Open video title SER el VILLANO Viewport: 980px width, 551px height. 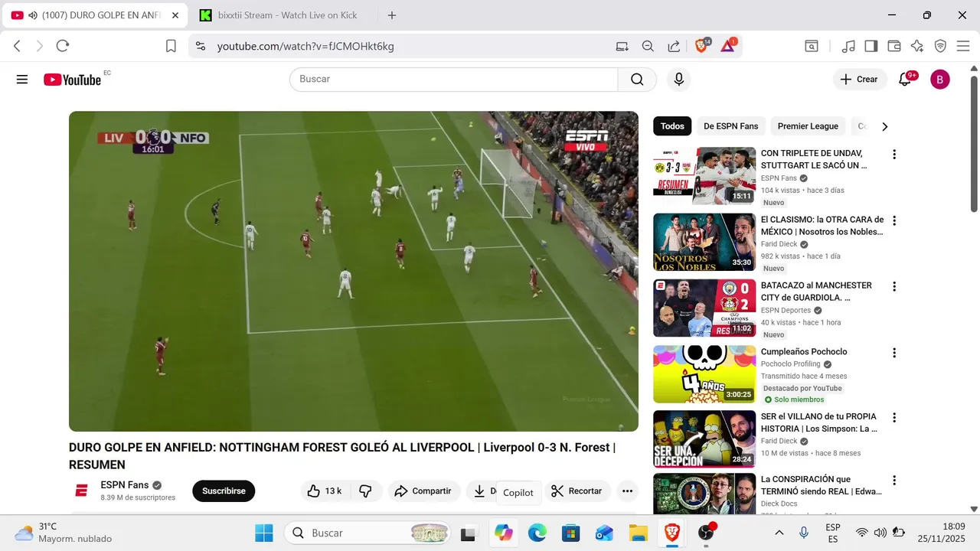click(x=818, y=422)
